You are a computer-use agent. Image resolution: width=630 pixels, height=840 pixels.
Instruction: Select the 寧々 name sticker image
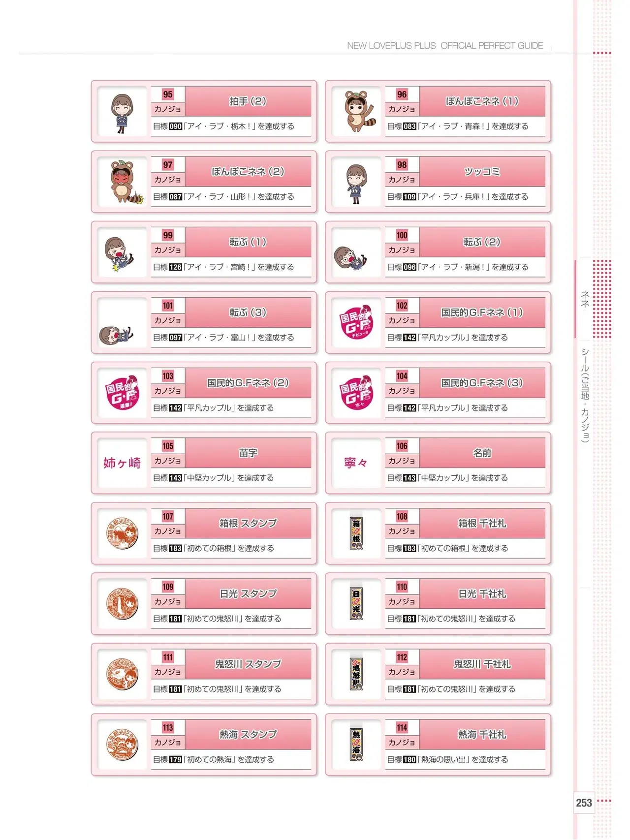pos(356,463)
